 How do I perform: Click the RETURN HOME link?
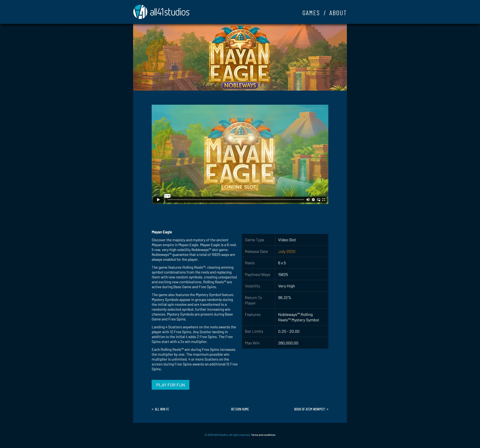[x=240, y=409]
